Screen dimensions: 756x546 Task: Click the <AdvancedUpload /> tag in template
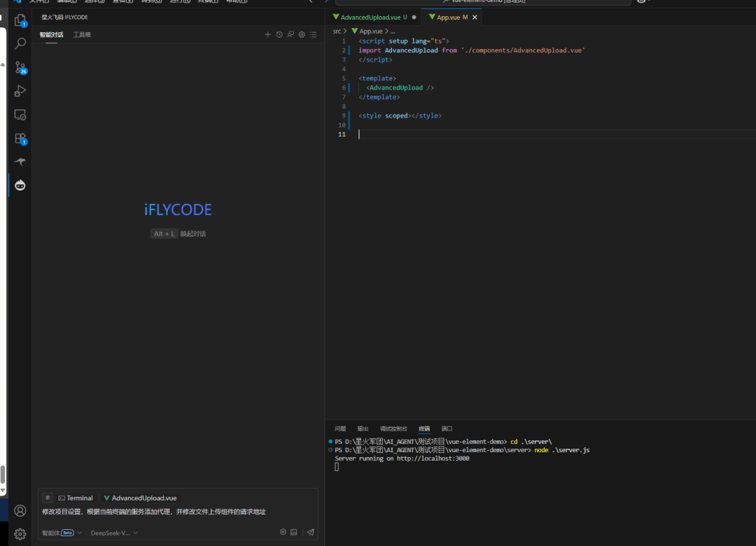(x=400, y=87)
